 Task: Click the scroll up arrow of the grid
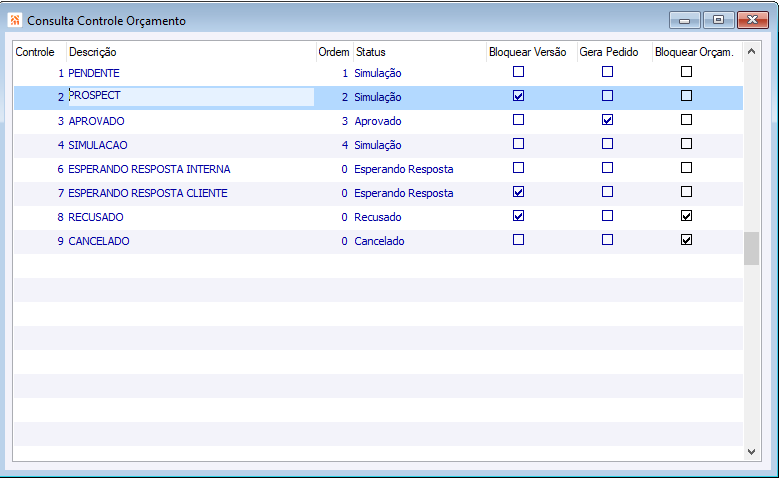tap(751, 52)
